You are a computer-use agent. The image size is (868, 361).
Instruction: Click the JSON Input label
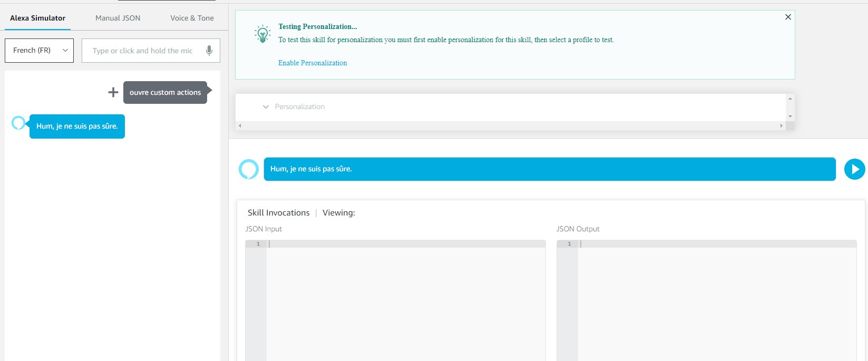click(x=264, y=229)
